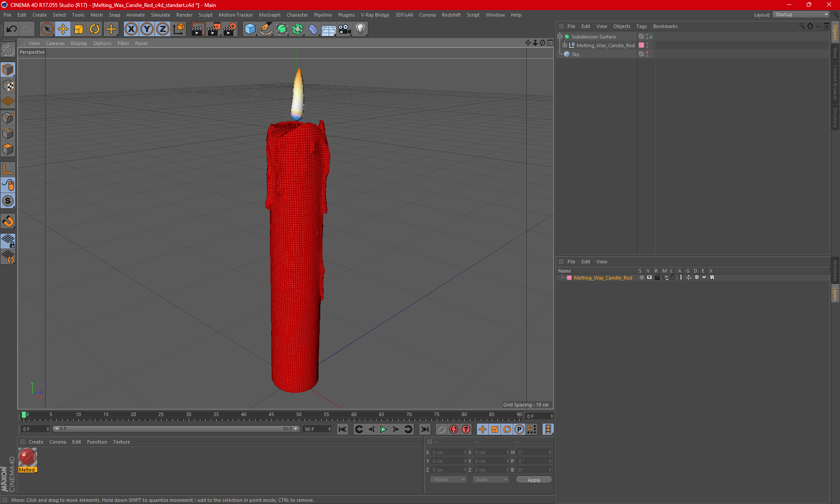
Task: Switch to Texture mode icon
Action: (x=8, y=86)
